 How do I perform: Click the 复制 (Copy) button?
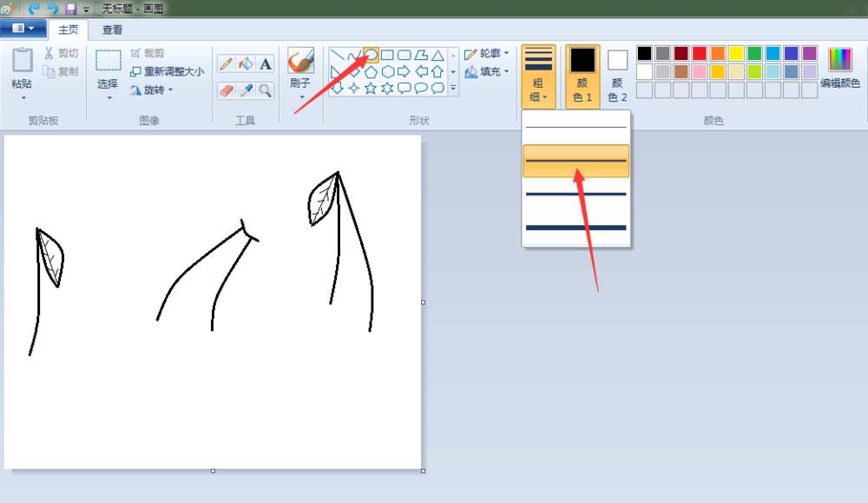pyautogui.click(x=61, y=71)
